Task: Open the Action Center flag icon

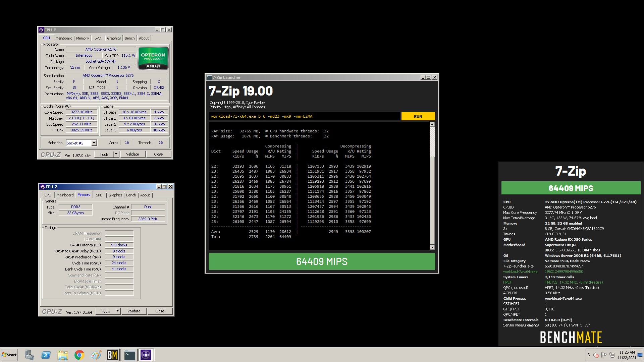Action: 604,355
